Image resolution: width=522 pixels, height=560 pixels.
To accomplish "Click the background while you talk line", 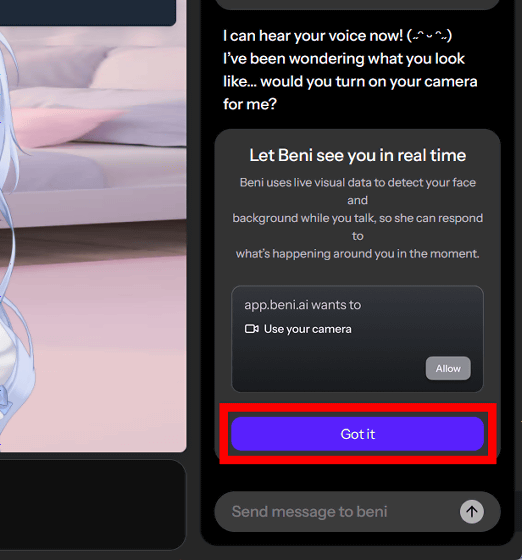I will tap(357, 218).
